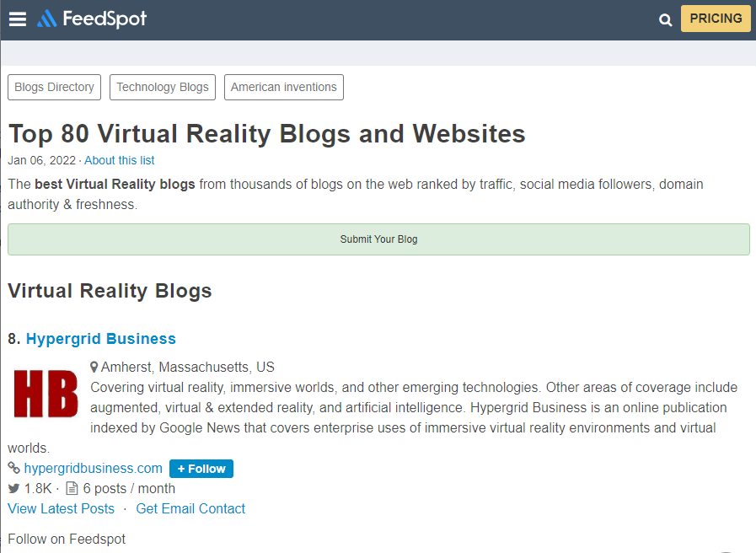
Task: Click the chain link icon by hypergridbusiness.com
Action: click(14, 468)
